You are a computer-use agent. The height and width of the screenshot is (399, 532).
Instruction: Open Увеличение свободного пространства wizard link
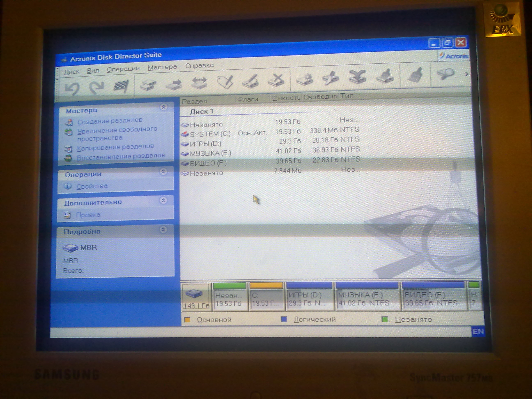click(117, 134)
